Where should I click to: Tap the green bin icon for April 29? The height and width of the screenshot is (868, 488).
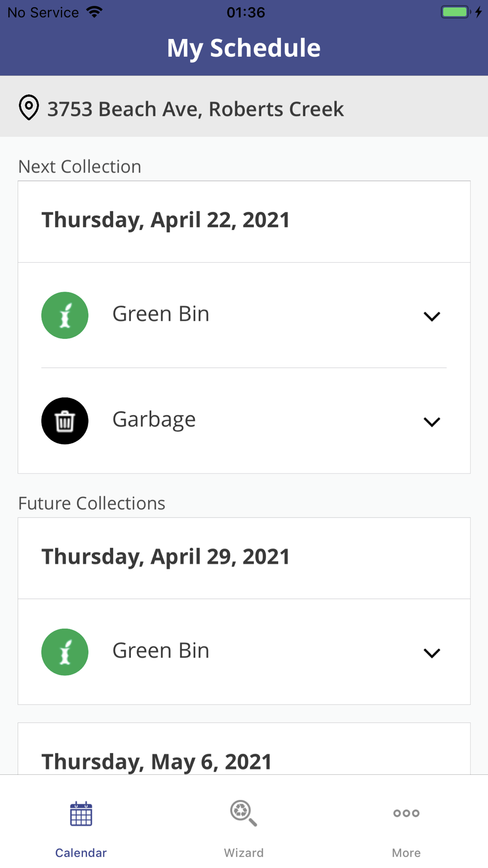[65, 652]
